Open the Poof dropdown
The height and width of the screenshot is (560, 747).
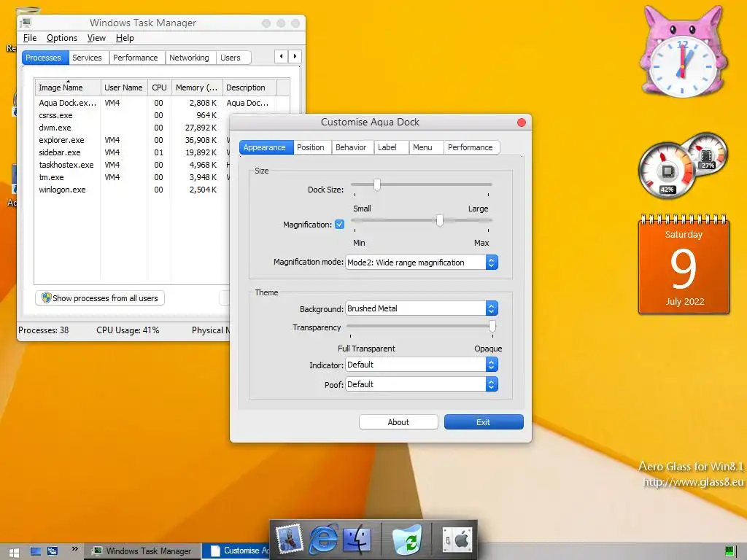tap(422, 384)
